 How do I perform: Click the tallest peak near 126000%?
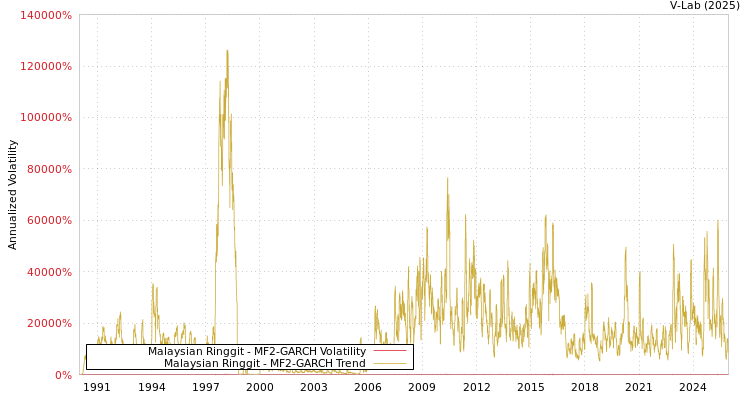(227, 51)
